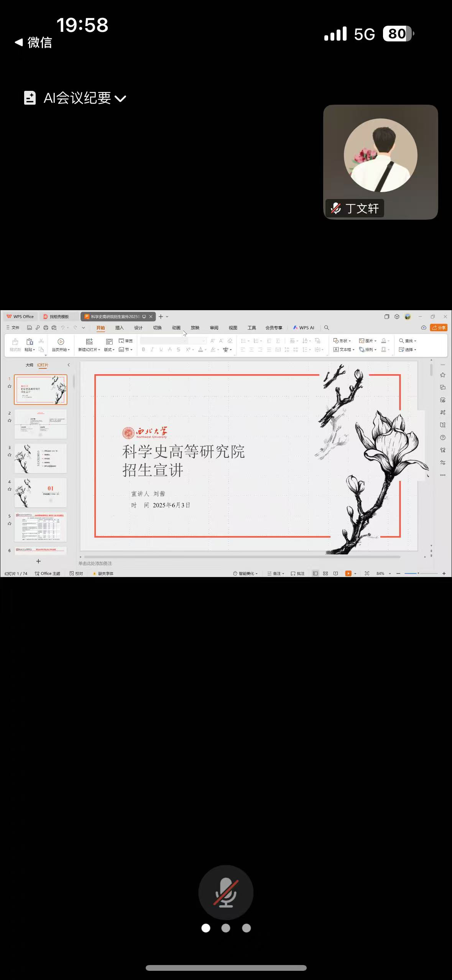Click the orange 分享 button

[439, 328]
